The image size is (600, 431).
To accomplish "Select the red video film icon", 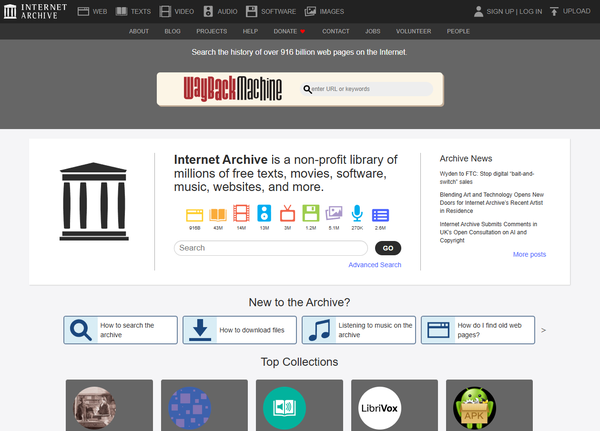I will click(241, 213).
